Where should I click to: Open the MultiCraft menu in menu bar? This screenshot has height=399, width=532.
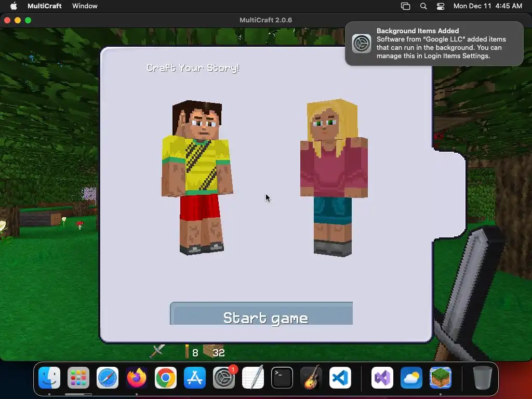point(45,6)
